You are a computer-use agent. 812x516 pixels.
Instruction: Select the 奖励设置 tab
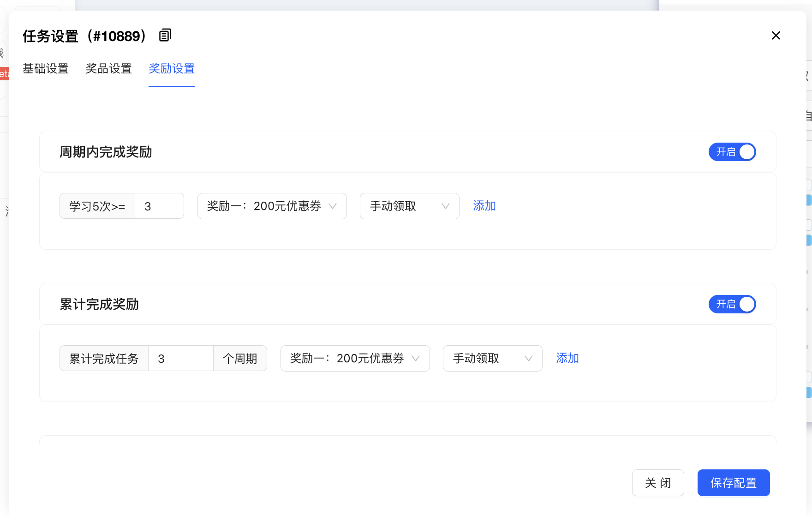(172, 69)
